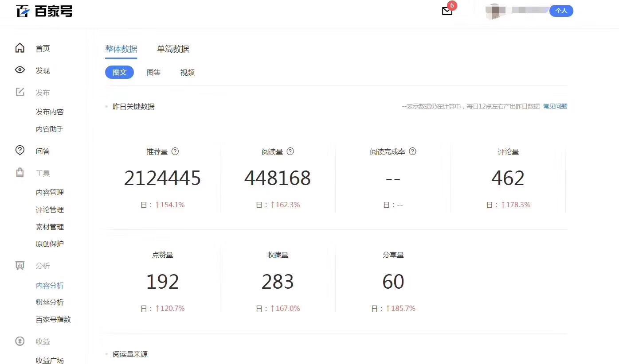Select the 工具 tools icon
This screenshot has height=364, width=619.
pyautogui.click(x=20, y=173)
